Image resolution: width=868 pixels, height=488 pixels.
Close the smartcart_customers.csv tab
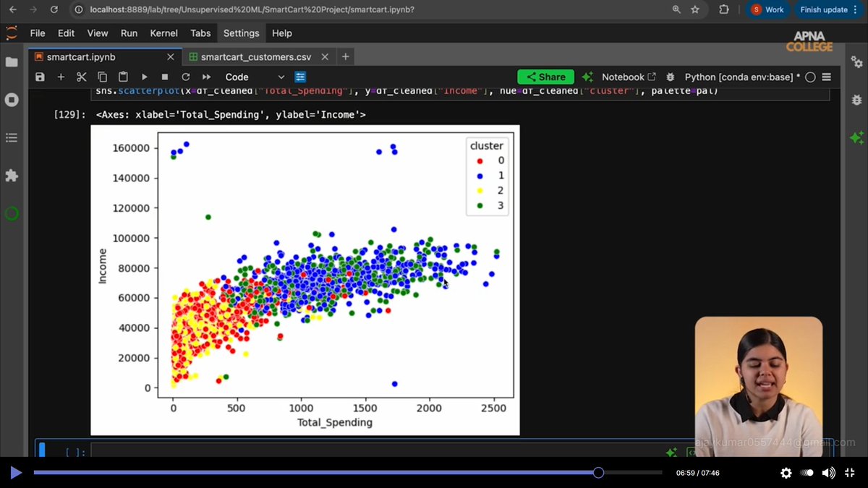tap(324, 56)
